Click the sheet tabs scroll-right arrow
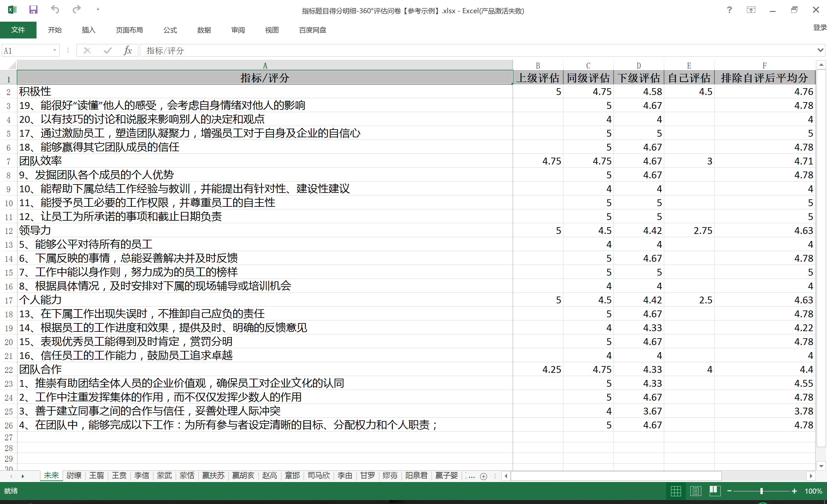The width and height of the screenshot is (827, 504). 23,476
